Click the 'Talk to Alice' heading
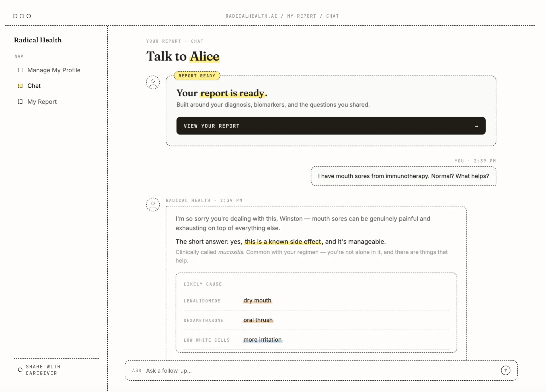546x392 pixels. (x=183, y=56)
